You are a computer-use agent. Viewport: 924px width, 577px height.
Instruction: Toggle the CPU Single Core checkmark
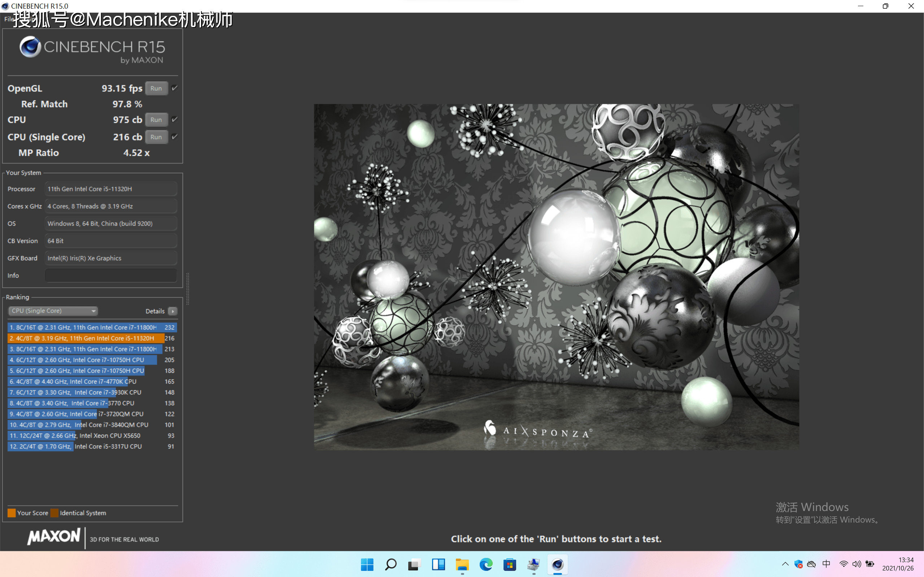pyautogui.click(x=174, y=137)
